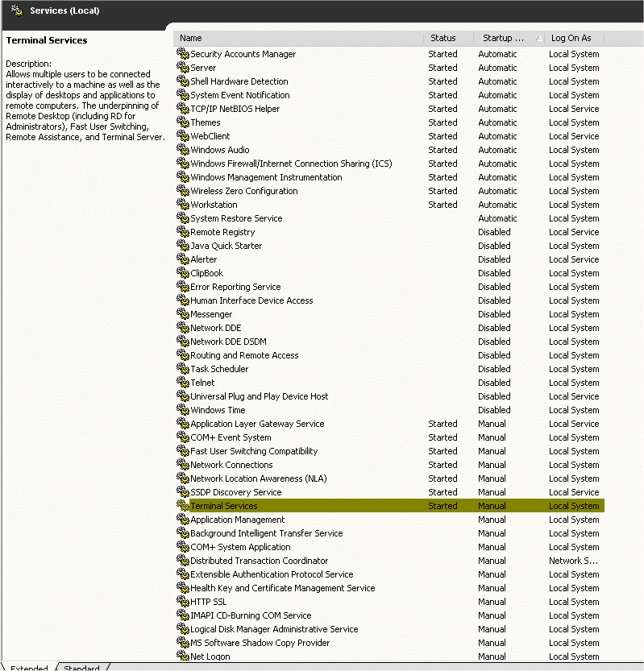Select the Net Logon service icon
The width and height of the screenshot is (644, 671).
tap(183, 655)
